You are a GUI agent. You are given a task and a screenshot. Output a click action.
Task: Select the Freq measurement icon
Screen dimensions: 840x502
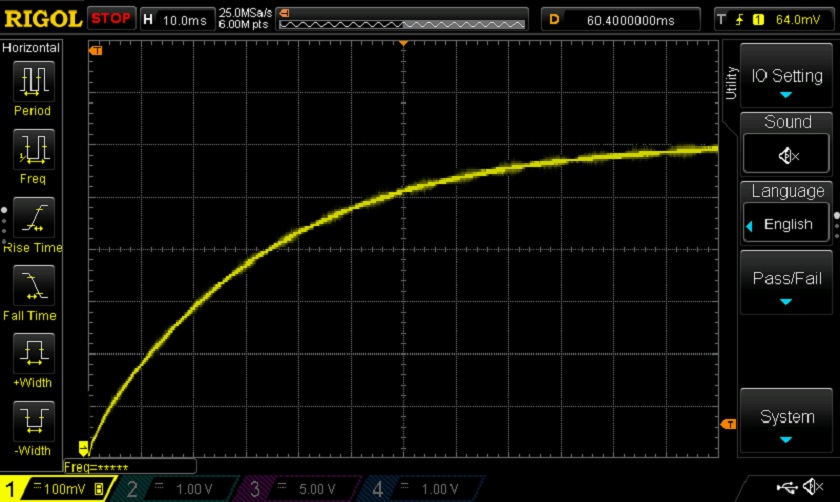[32, 150]
